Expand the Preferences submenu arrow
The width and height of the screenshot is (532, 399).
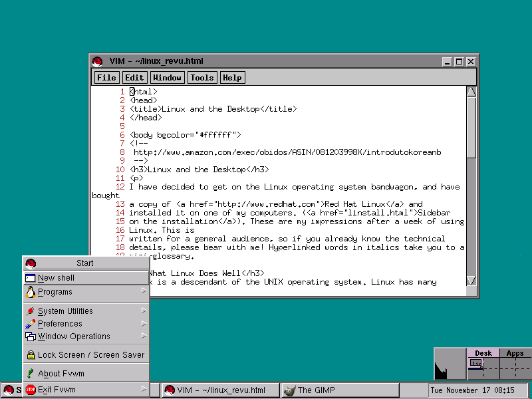144,323
